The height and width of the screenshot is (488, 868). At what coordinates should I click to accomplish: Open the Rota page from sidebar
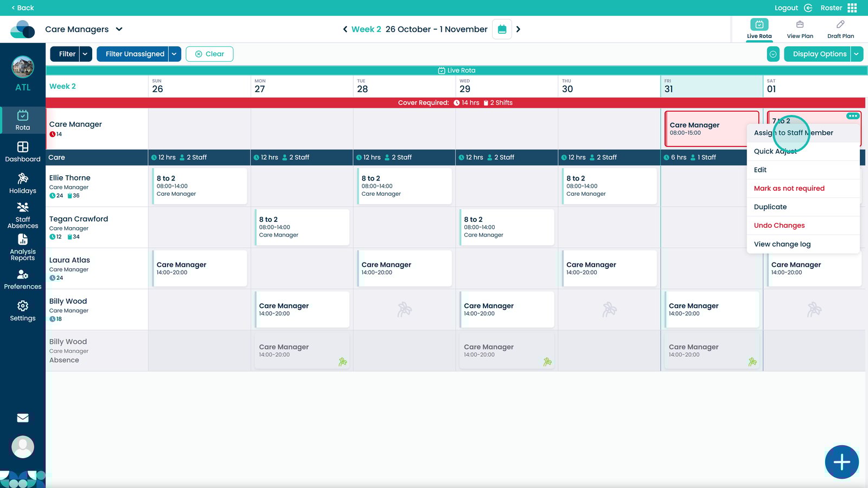23,120
